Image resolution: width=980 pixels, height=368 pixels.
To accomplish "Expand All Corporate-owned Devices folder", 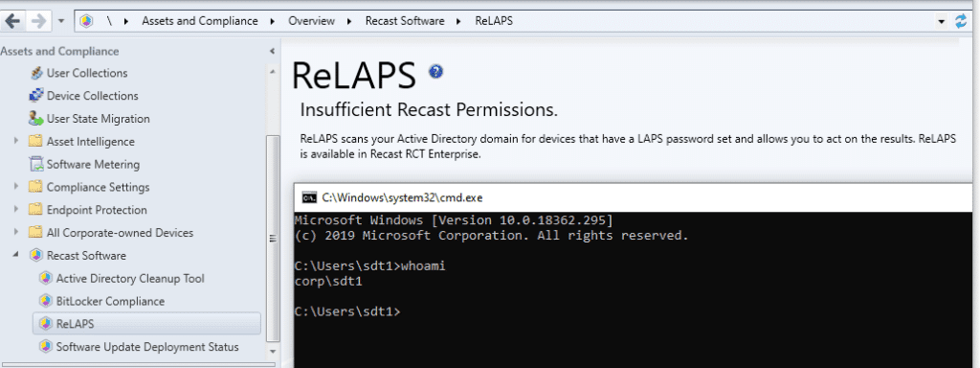I will 16,232.
